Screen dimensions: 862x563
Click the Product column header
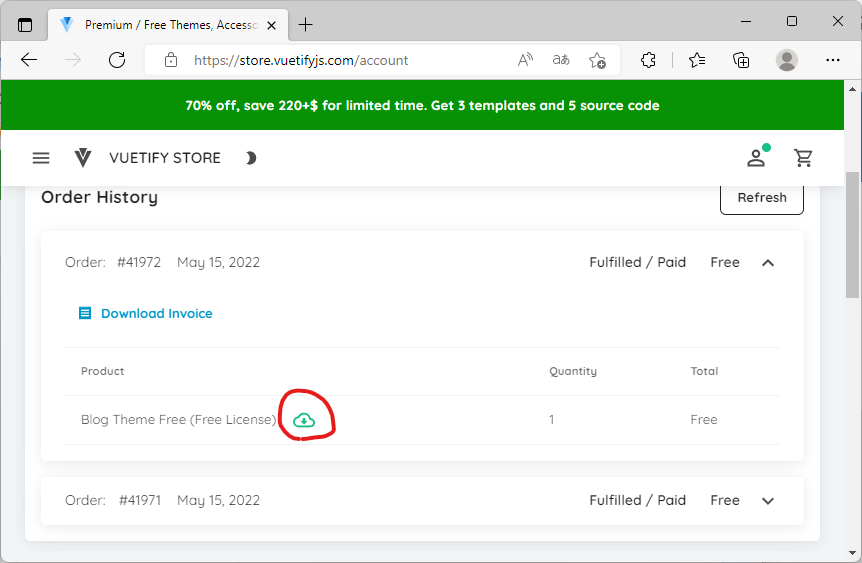pyautogui.click(x=102, y=371)
